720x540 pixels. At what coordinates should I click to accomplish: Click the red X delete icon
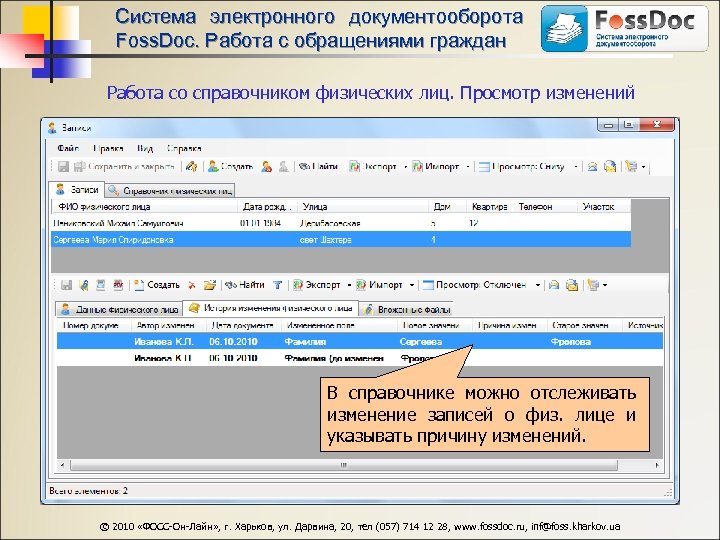coord(192,285)
